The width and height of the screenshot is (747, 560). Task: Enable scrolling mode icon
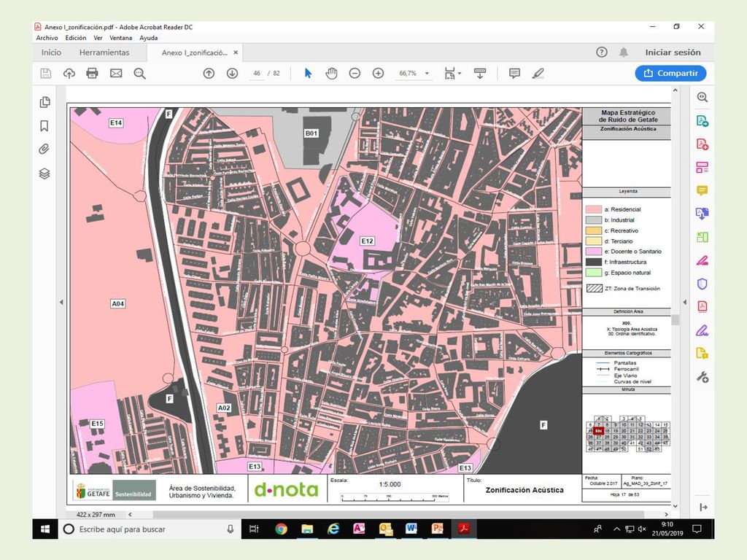[x=480, y=74]
